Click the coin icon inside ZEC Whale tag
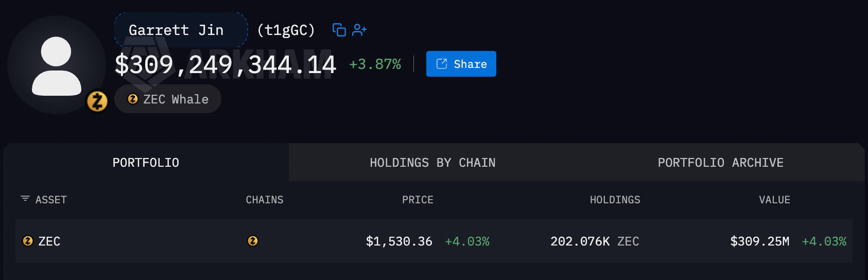This screenshot has width=868, height=280. coord(133,99)
